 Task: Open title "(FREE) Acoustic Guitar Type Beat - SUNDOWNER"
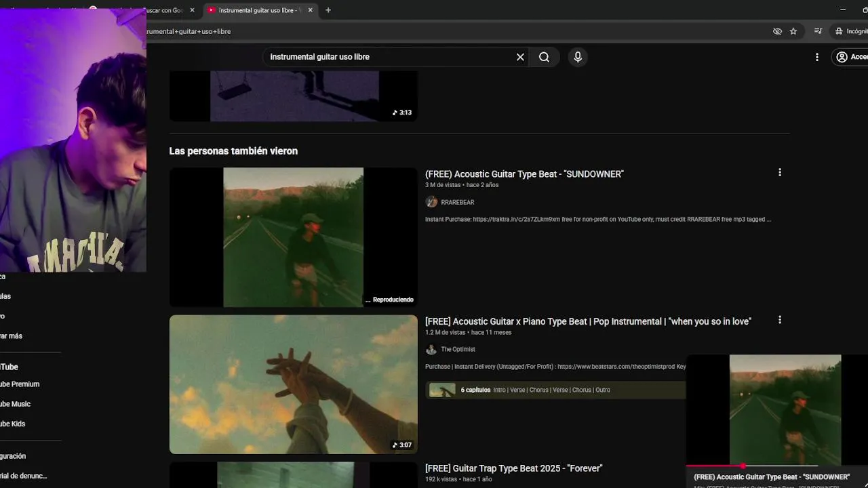coord(524,174)
